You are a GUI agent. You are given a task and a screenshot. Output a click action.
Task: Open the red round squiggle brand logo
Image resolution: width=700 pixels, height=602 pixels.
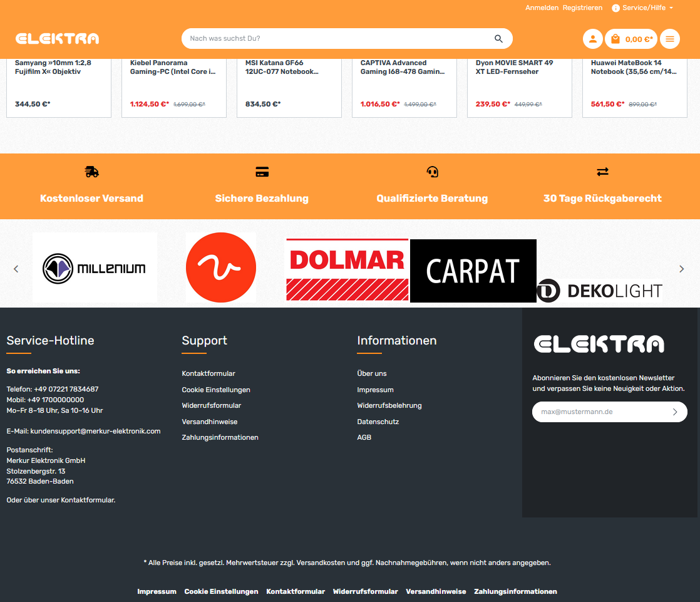(221, 267)
